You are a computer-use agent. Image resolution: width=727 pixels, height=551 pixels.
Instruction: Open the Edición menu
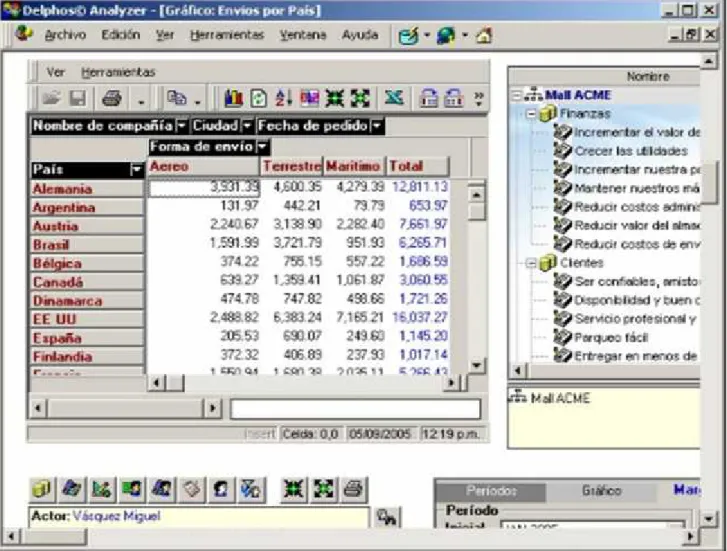tap(121, 35)
